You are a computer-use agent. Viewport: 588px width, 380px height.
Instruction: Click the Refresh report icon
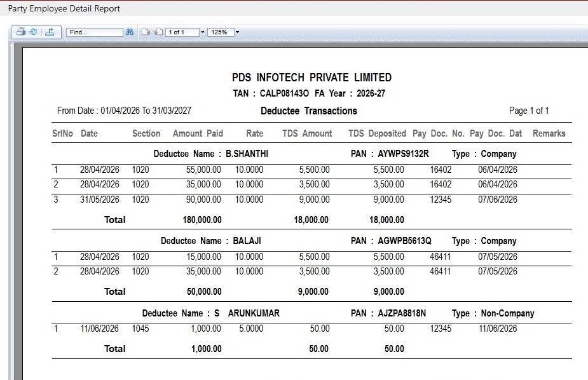click(x=34, y=32)
